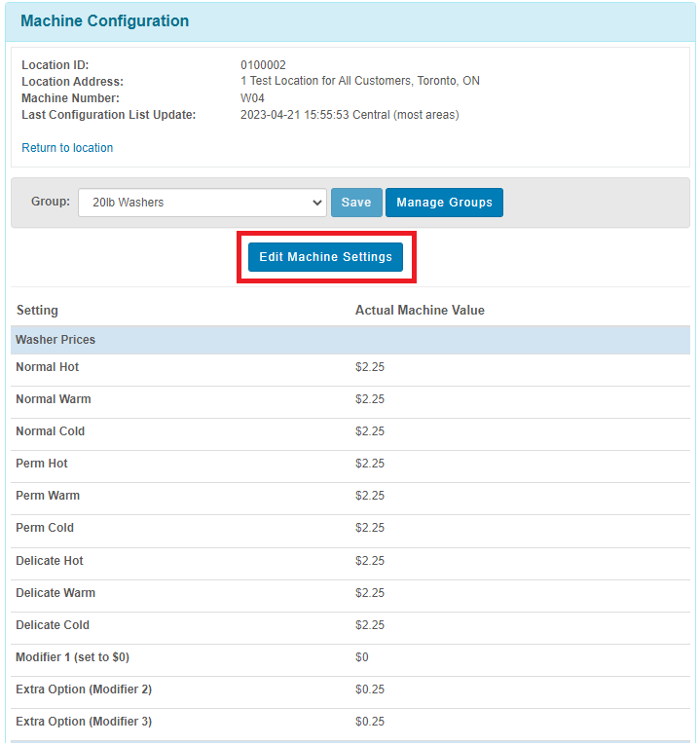Click the $2.25 value for Delicate Cold
The width and height of the screenshot is (700, 745).
369,625
